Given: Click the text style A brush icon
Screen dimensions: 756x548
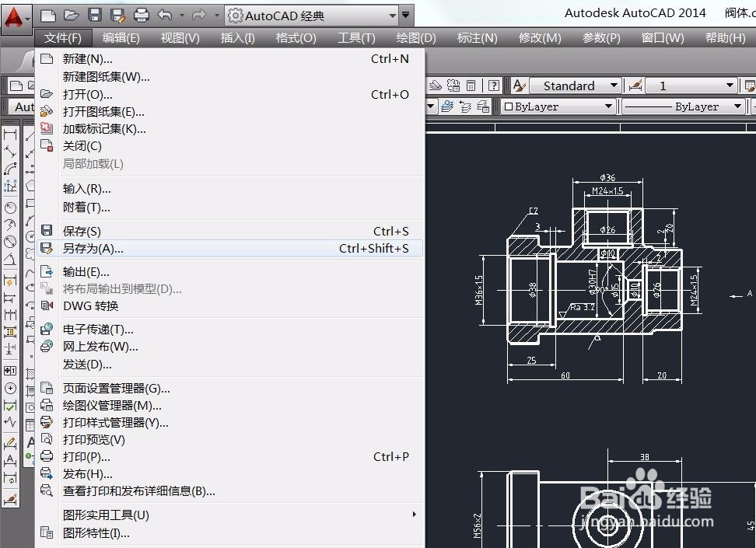Looking at the screenshot, I should [x=519, y=86].
